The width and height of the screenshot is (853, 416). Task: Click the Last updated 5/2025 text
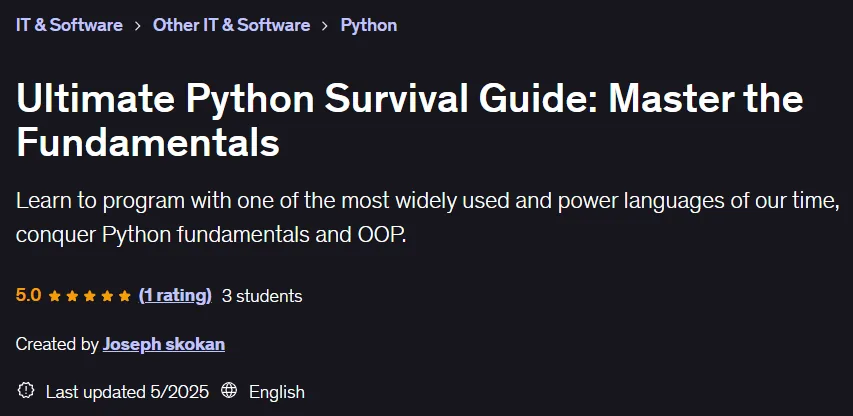tap(127, 392)
